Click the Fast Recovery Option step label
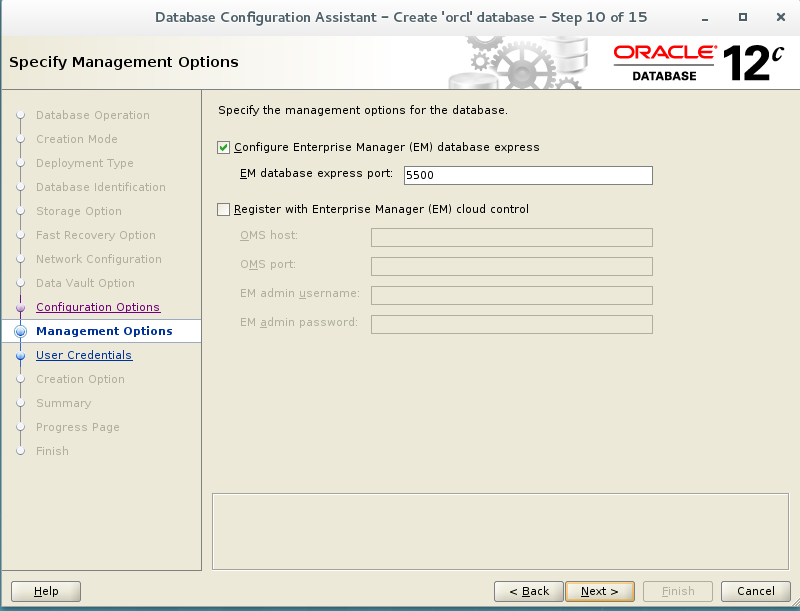 (x=95, y=235)
